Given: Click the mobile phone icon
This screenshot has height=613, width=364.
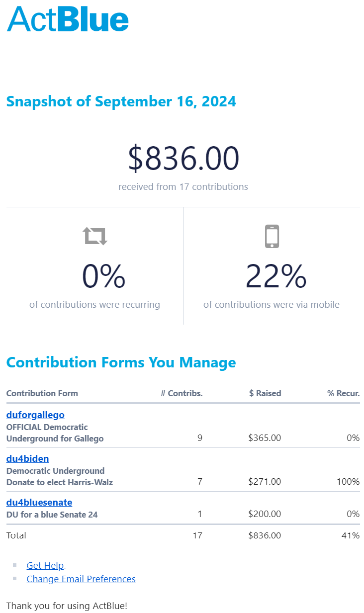Looking at the screenshot, I should coord(272,236).
